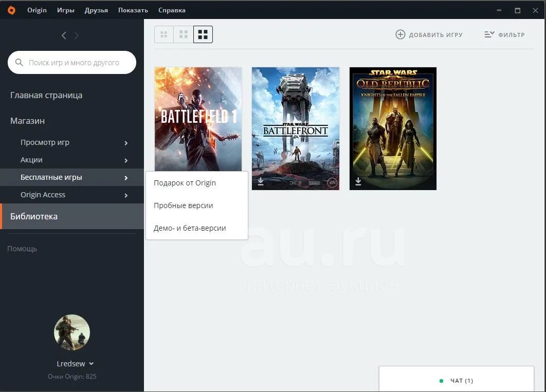Open the Магазин section
This screenshot has height=392, width=546.
tap(28, 121)
